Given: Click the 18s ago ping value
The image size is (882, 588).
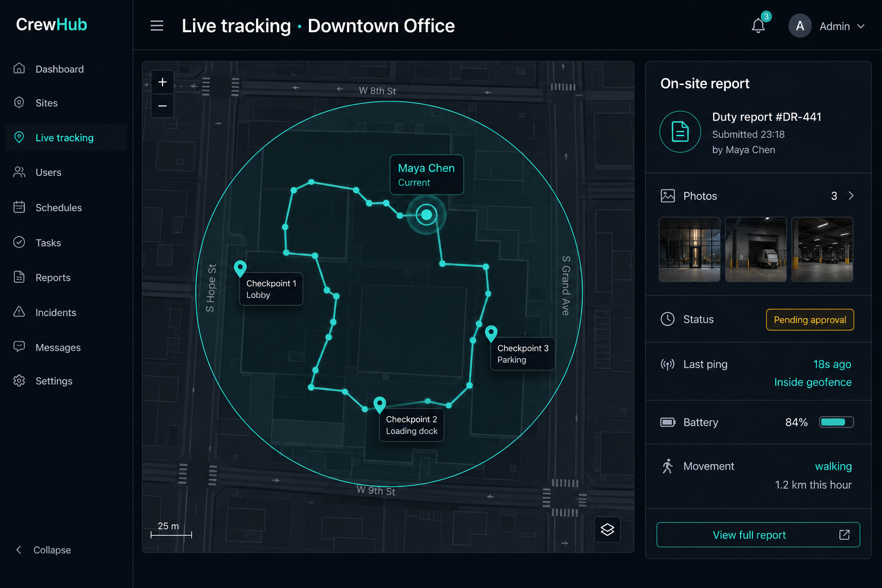Looking at the screenshot, I should pyautogui.click(x=832, y=364).
